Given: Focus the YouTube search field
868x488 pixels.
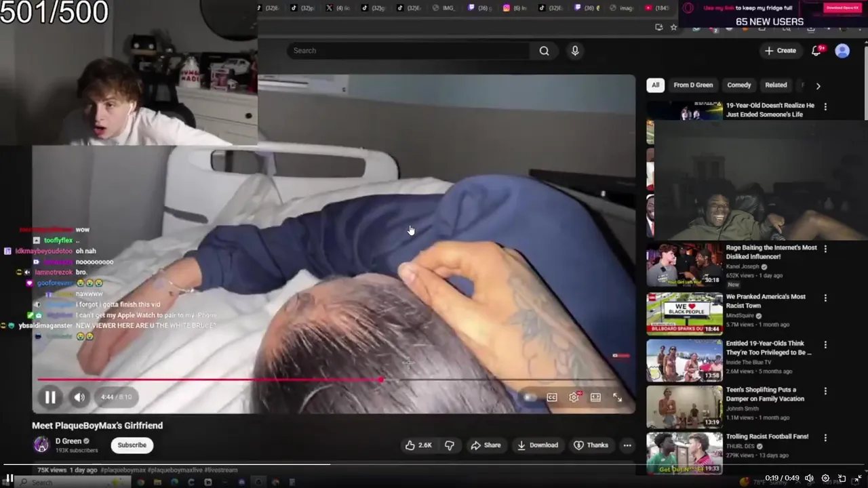Looking at the screenshot, I should (x=409, y=51).
